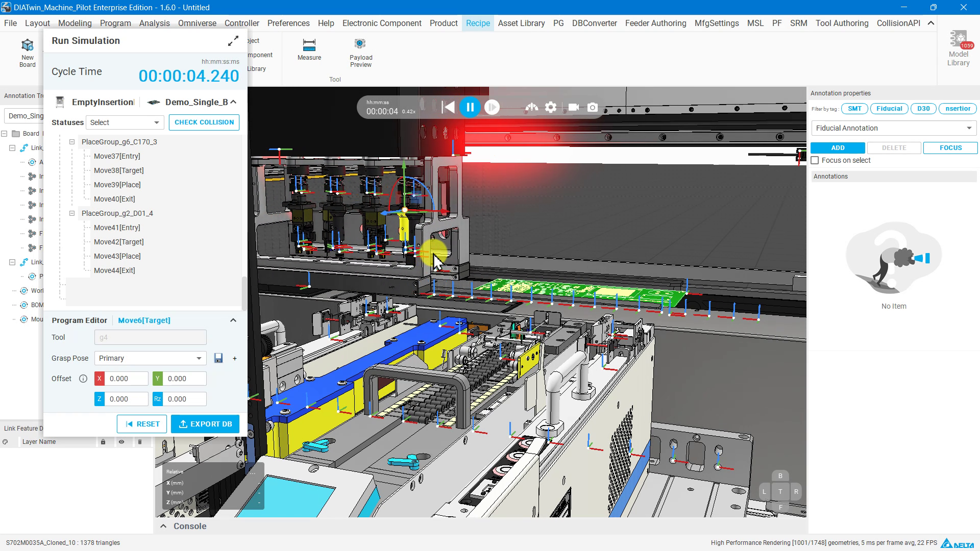Click the save grasp pose floppy icon

218,358
